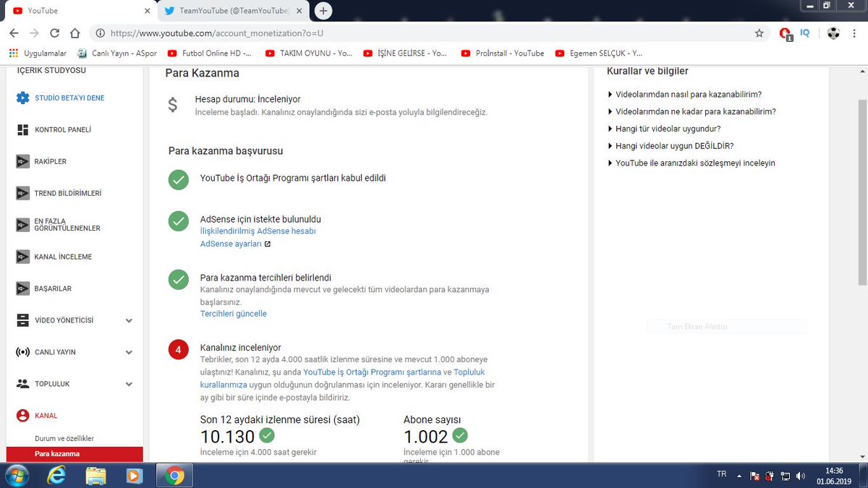Click the volume icon in system tray

point(800,475)
